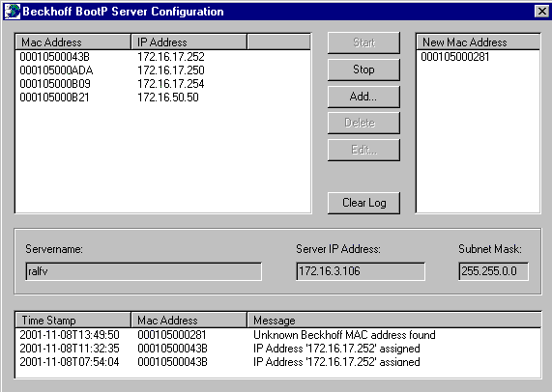Click the disabled Start button
The height and width of the screenshot is (392, 552).
(363, 42)
